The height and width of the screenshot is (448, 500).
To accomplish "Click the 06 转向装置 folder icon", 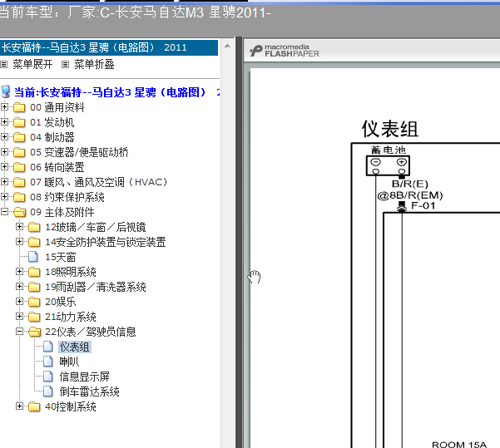I will (x=19, y=167).
